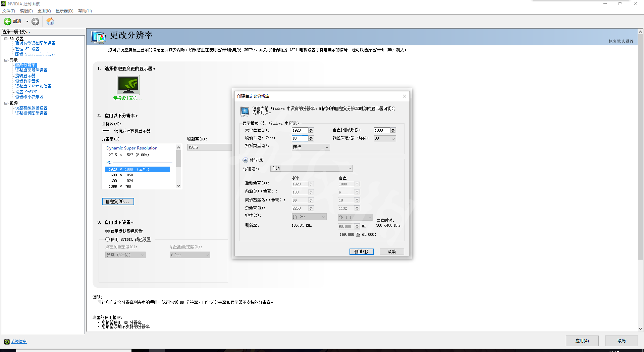Click the 系统信息 link

coord(19,342)
